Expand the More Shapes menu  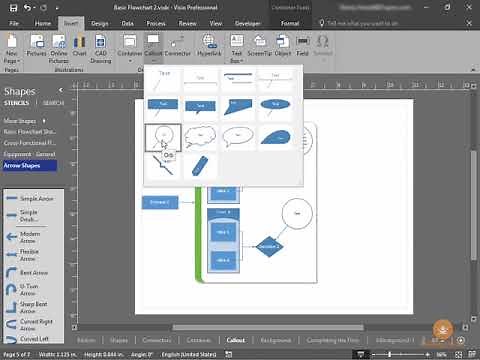24,121
